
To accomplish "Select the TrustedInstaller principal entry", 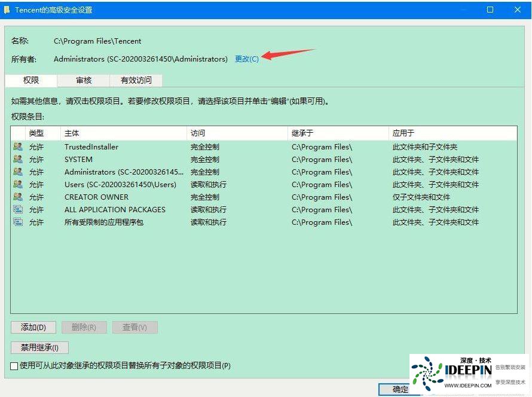I will [91, 147].
